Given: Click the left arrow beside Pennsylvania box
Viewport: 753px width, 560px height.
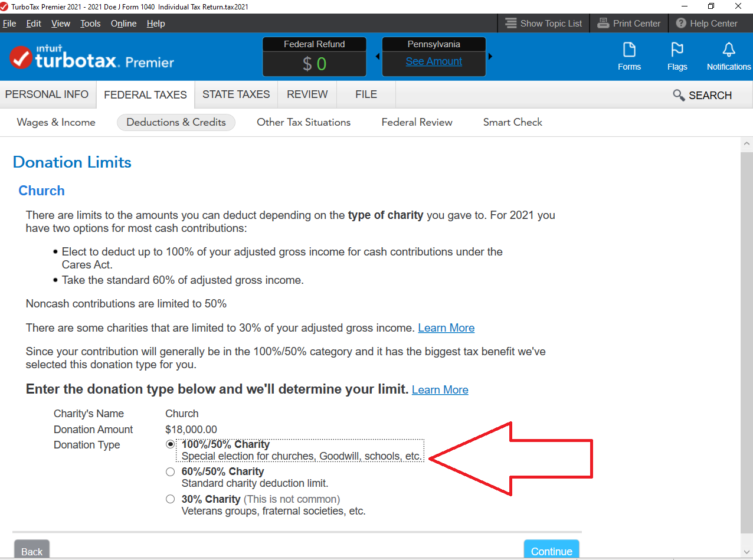Looking at the screenshot, I should [x=378, y=57].
